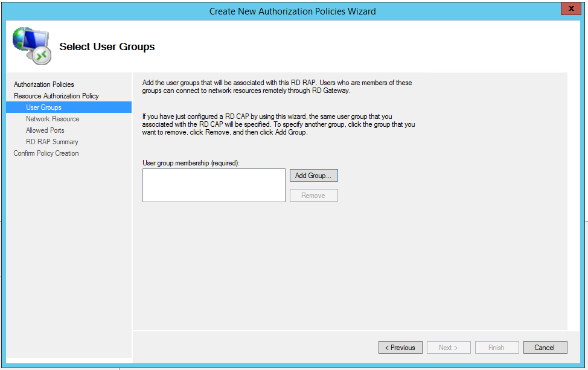This screenshot has height=370, width=588.
Task: Click inside the user group membership list
Action: pos(214,185)
